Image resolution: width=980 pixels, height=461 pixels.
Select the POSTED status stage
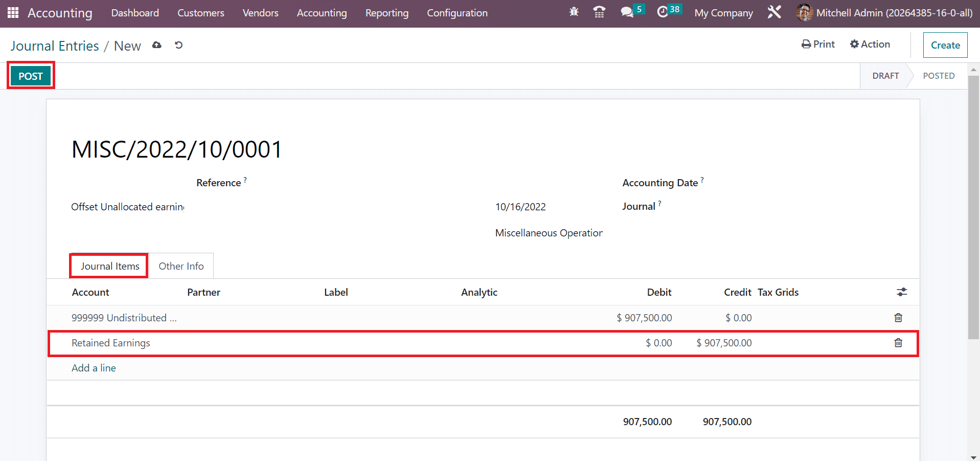coord(939,76)
